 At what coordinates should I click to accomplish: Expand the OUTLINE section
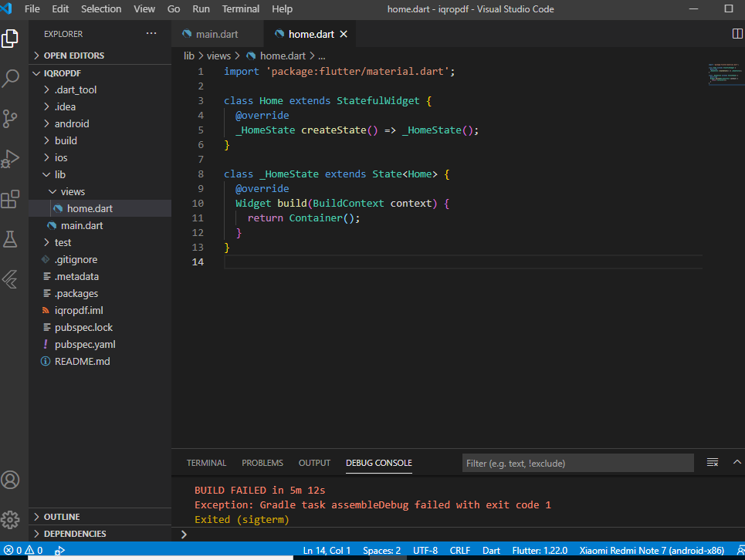pos(62,517)
